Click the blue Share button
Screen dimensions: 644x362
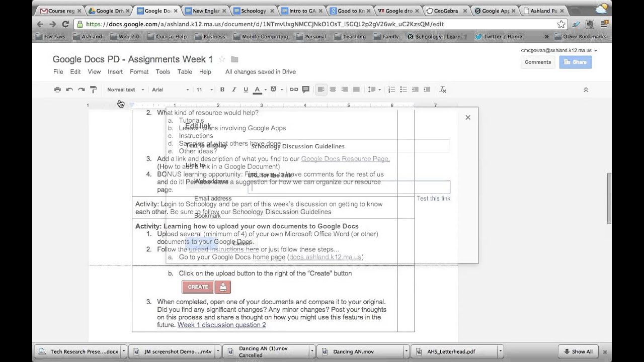tap(576, 62)
